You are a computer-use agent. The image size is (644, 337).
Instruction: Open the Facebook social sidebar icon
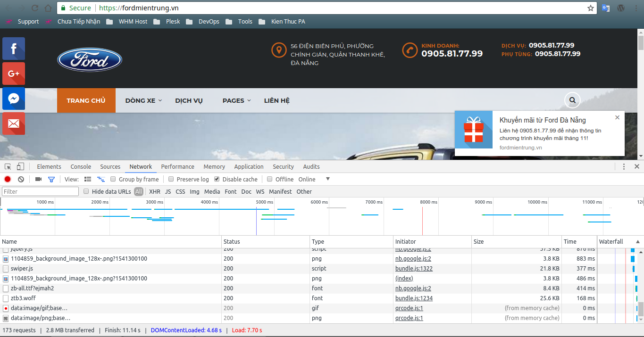click(14, 49)
